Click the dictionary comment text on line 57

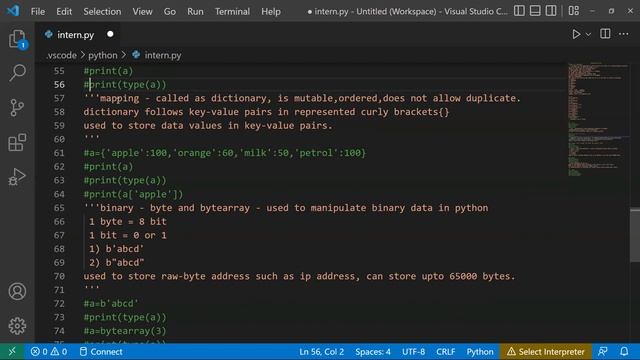pos(302,98)
